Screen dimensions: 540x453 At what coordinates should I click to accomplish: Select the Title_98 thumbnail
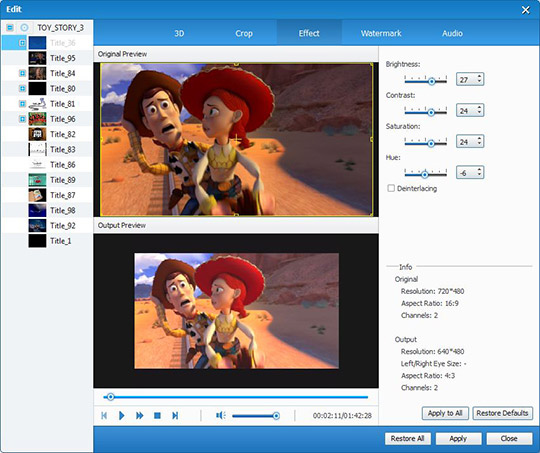pos(37,210)
